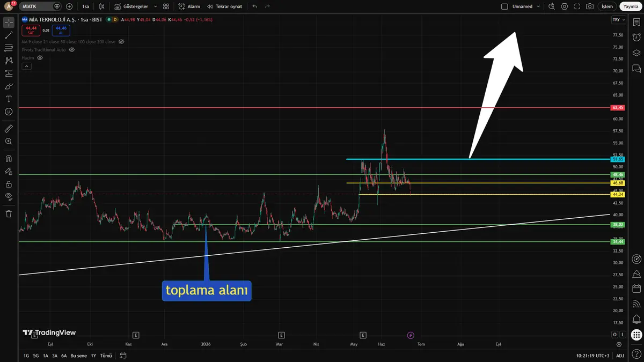Open the Göstergeler indicators menu
The image size is (644, 362).
pyautogui.click(x=131, y=6)
